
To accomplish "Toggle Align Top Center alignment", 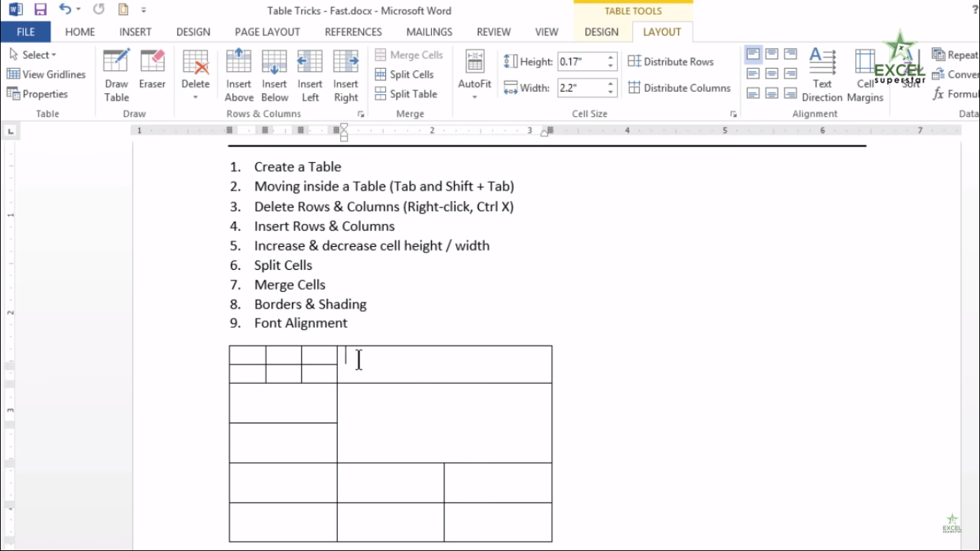I will [772, 54].
